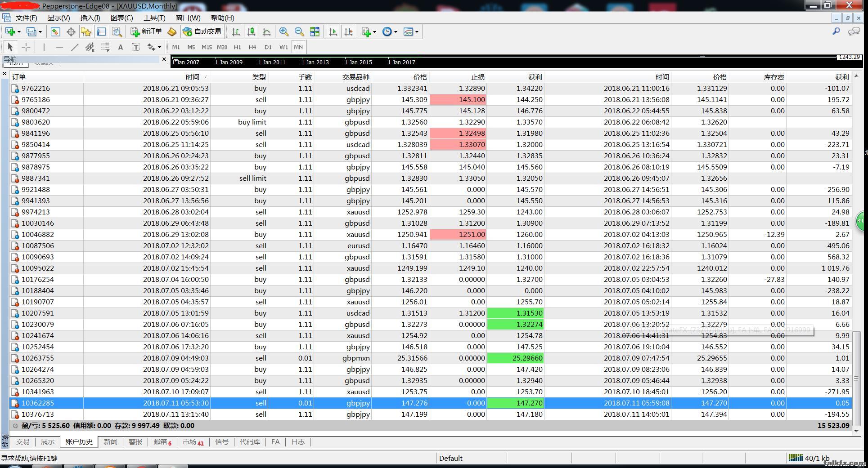Switch chart to bar chart

236,31
